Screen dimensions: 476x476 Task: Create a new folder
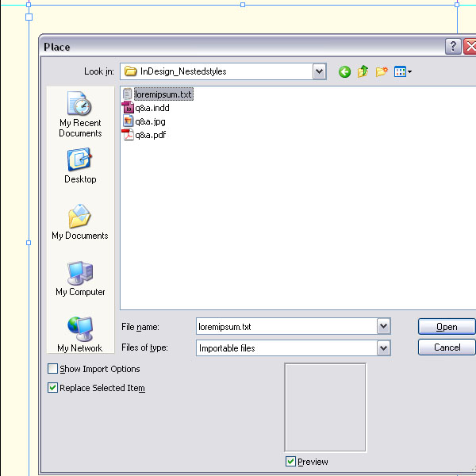pos(382,71)
